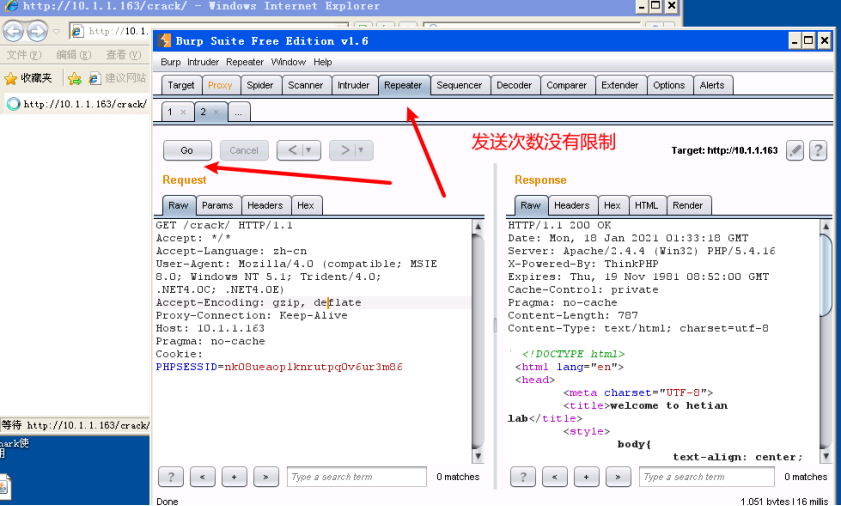Click the add-to-favorites star icon in IE

click(75, 79)
